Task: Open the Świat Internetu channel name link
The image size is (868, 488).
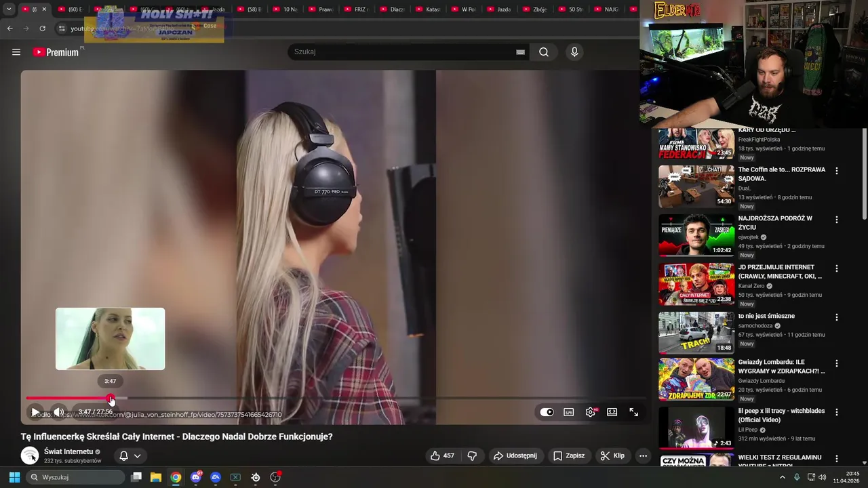Action: [x=68, y=452]
